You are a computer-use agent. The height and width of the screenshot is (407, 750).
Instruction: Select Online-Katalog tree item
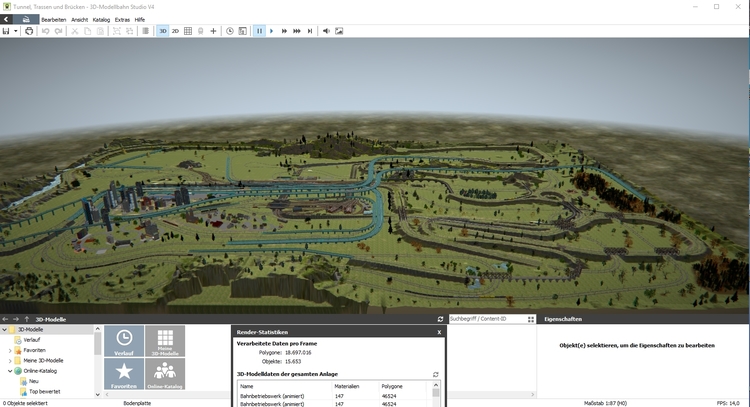[x=40, y=371]
